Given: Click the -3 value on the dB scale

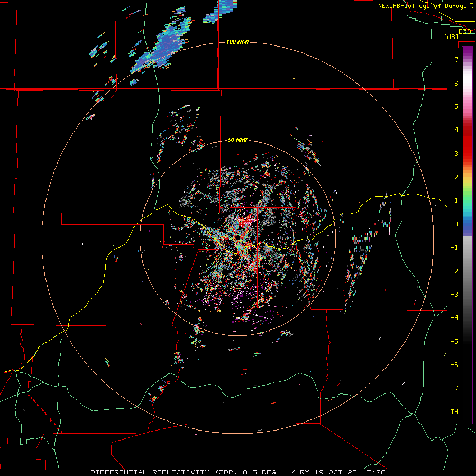Looking at the screenshot, I should pyautogui.click(x=454, y=295).
